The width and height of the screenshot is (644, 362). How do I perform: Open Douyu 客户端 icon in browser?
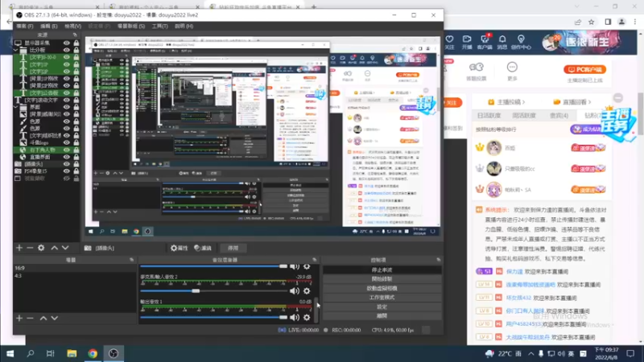[x=485, y=39]
